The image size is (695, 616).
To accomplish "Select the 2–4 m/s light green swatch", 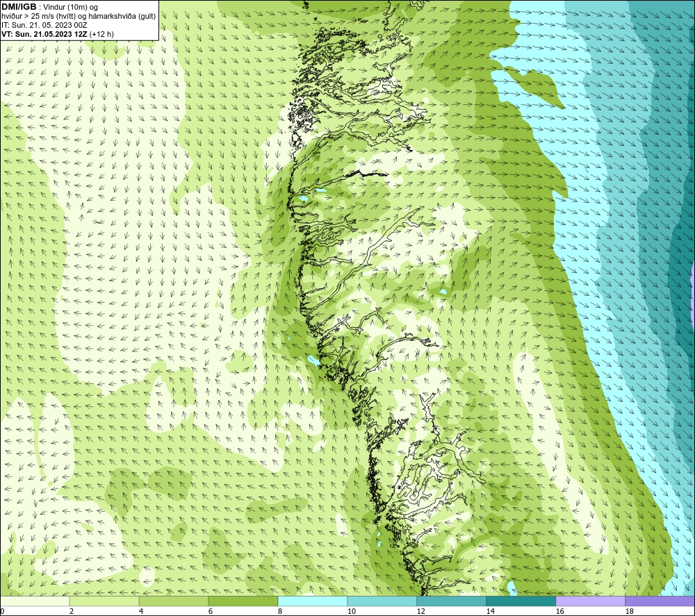I will coord(104,601).
